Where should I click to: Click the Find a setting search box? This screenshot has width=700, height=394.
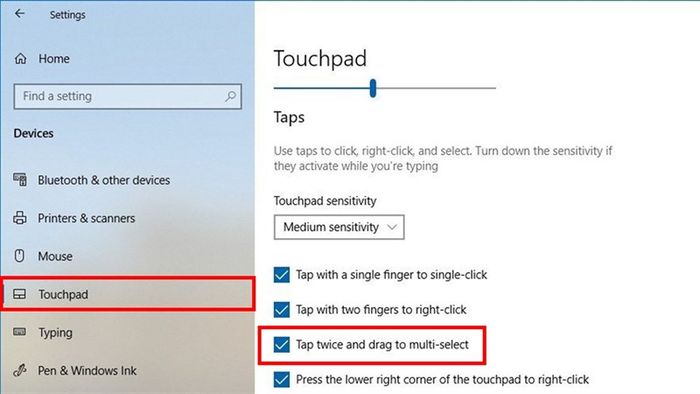tap(128, 96)
